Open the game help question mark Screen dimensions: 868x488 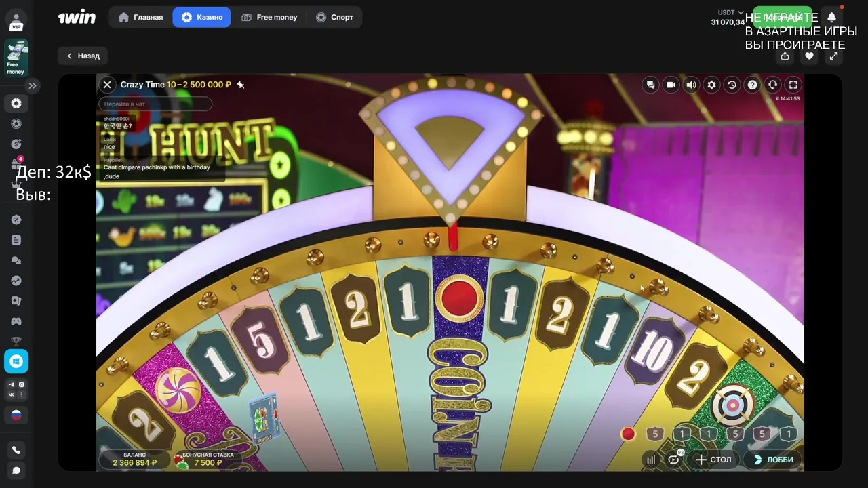pyautogui.click(x=752, y=85)
